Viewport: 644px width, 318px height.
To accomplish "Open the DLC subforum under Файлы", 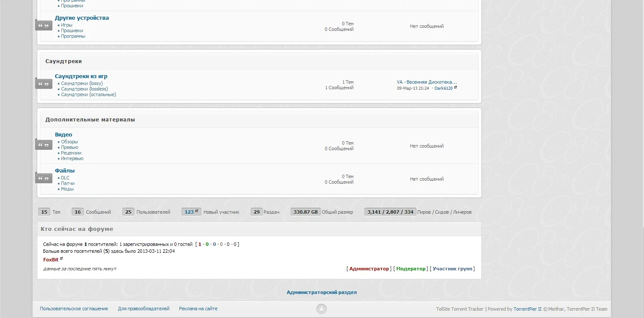I will [65, 178].
